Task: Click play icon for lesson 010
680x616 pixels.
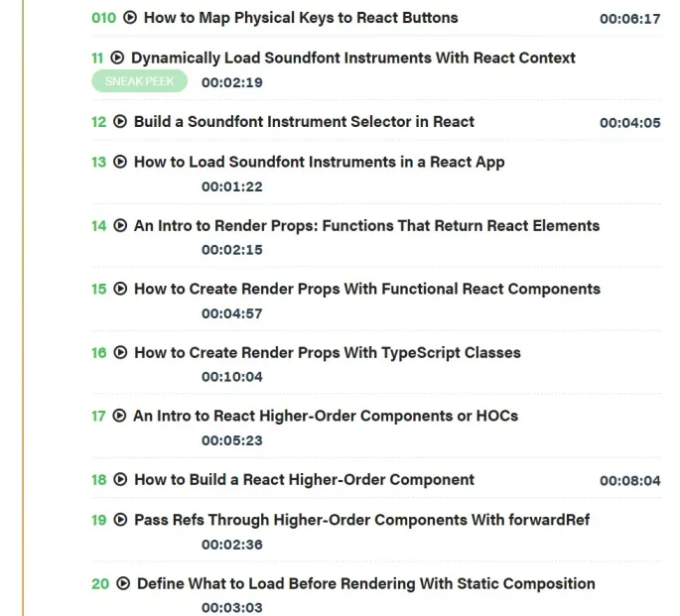Action: [x=130, y=17]
